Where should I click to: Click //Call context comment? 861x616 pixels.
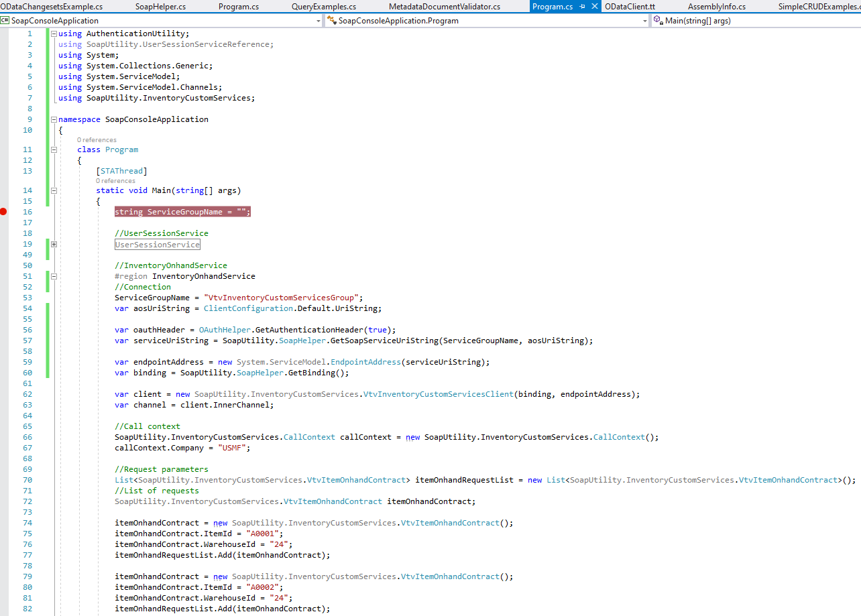click(148, 426)
